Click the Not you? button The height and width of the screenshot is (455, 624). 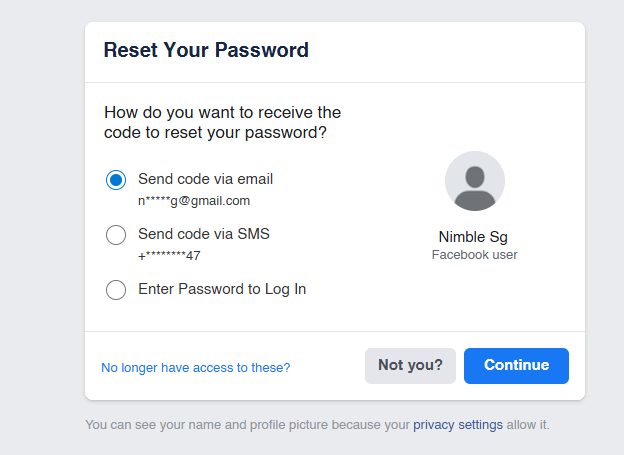click(x=410, y=366)
